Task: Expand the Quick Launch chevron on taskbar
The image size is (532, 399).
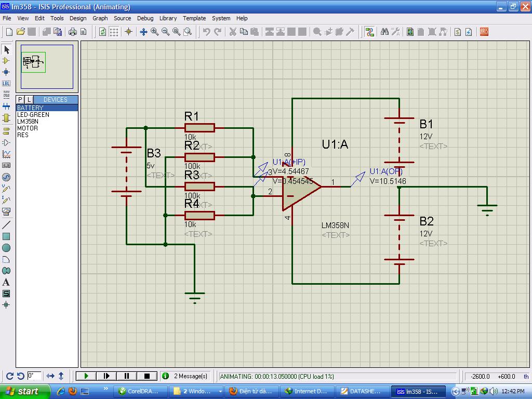Action: 107,389
